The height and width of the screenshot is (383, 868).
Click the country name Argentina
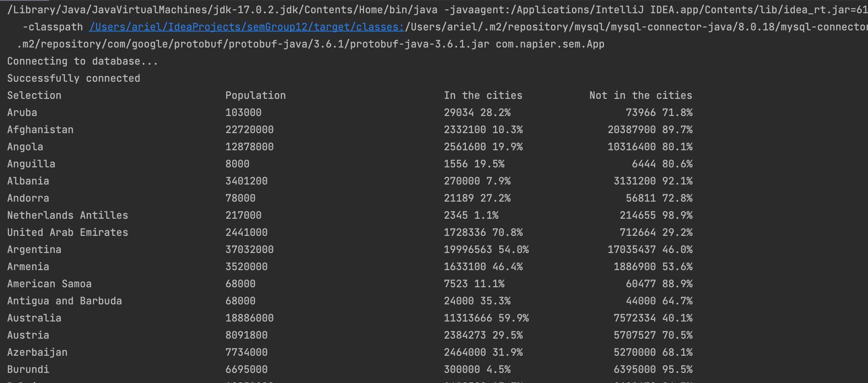(x=34, y=249)
